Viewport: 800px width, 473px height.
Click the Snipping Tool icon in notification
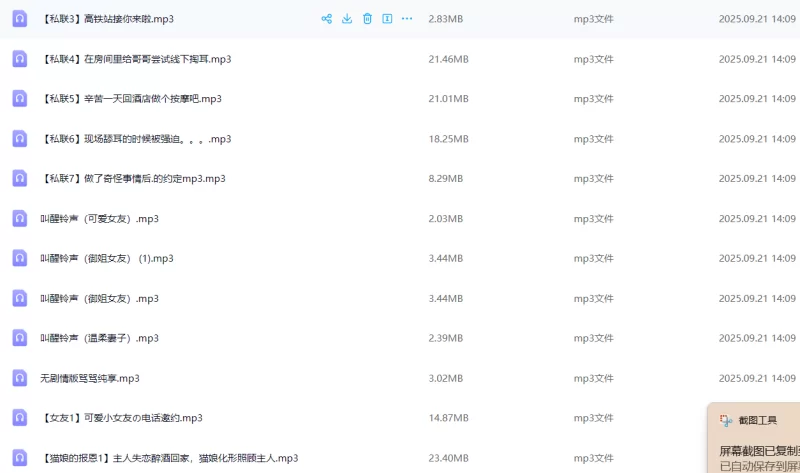click(726, 421)
